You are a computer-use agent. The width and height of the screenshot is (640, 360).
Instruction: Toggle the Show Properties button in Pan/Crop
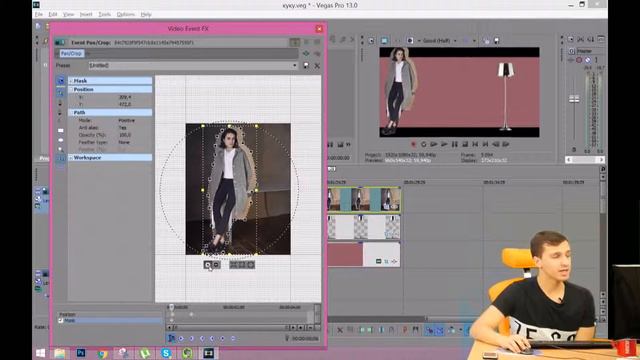pyautogui.click(x=60, y=80)
